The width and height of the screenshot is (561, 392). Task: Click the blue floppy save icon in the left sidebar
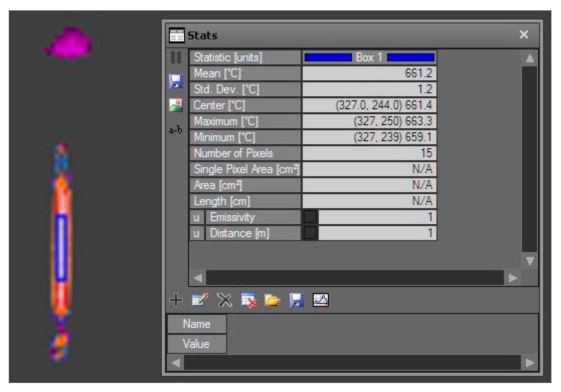176,81
